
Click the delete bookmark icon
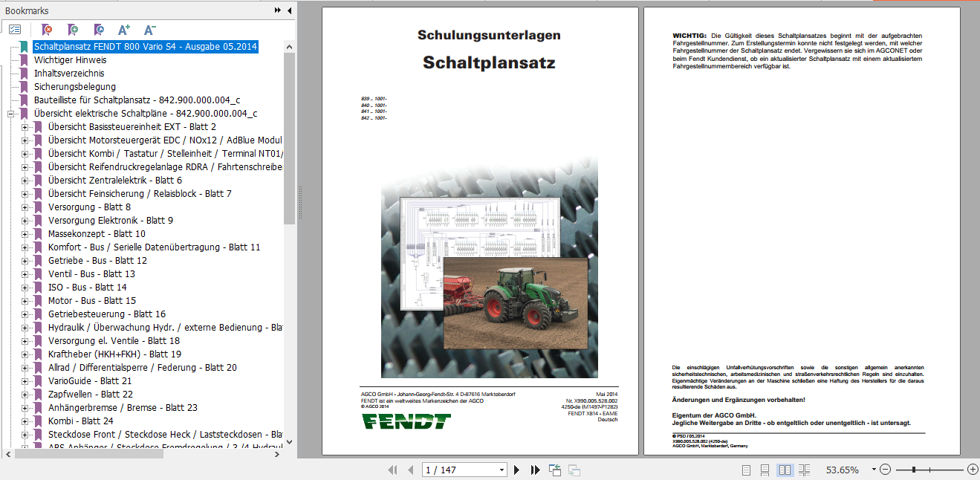[47, 30]
